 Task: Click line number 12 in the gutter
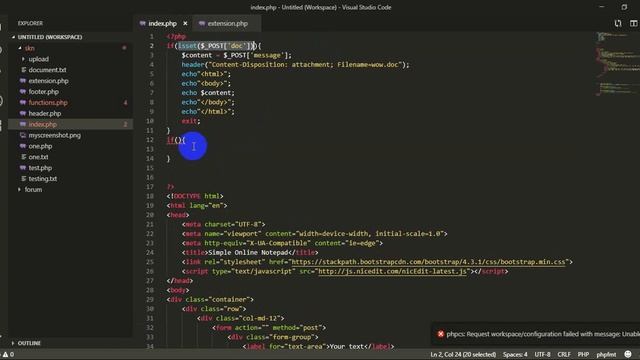(x=151, y=140)
